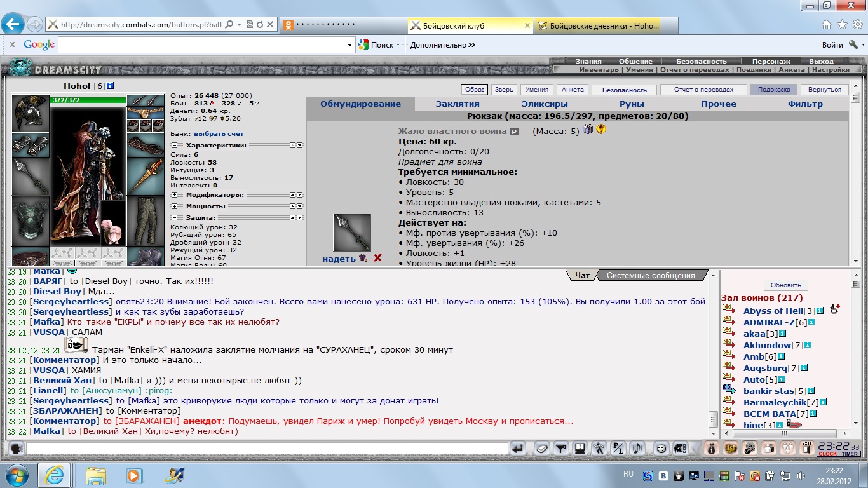The width and height of the screenshot is (868, 488).
Task: Click the save floppy disk chat icon
Action: [x=580, y=449]
